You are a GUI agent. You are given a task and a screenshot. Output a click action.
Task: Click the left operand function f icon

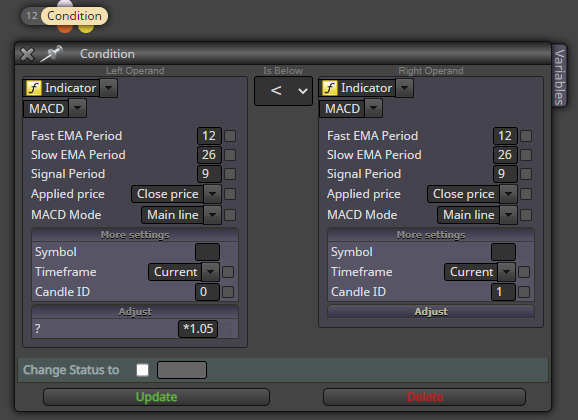click(x=34, y=88)
